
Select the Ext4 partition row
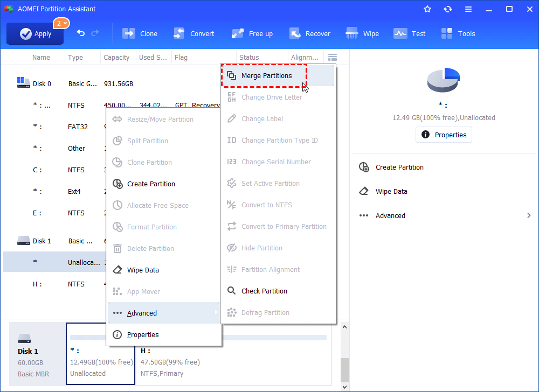click(x=55, y=192)
